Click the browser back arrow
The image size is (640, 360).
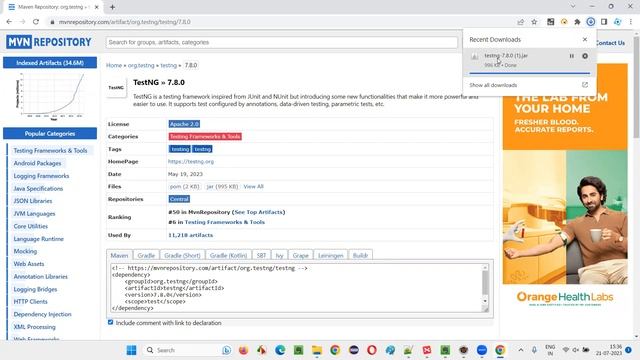point(9,22)
